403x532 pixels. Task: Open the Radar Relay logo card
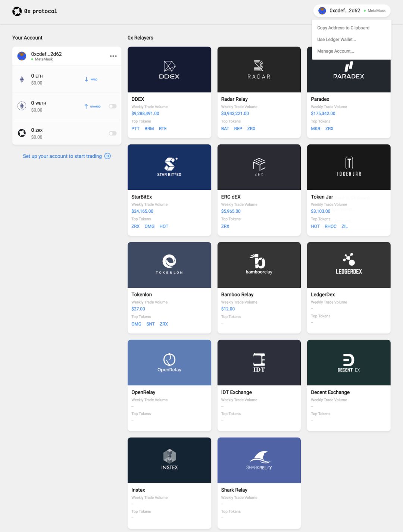point(259,69)
